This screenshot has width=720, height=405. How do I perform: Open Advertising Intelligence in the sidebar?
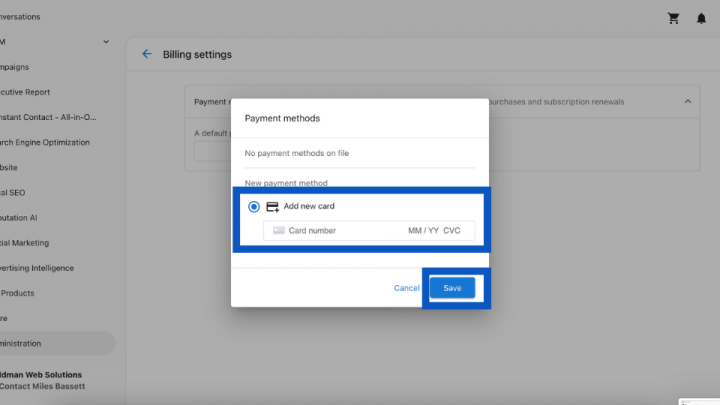pyautogui.click(x=37, y=268)
